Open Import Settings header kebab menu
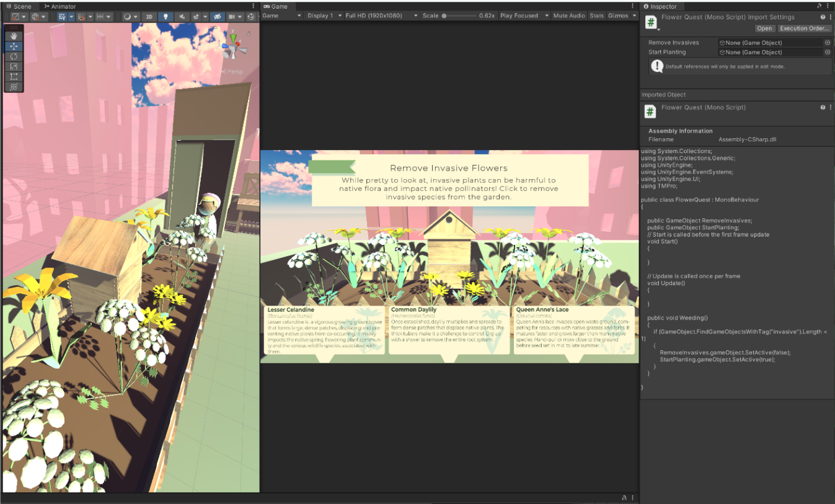835x504 pixels. point(830,17)
